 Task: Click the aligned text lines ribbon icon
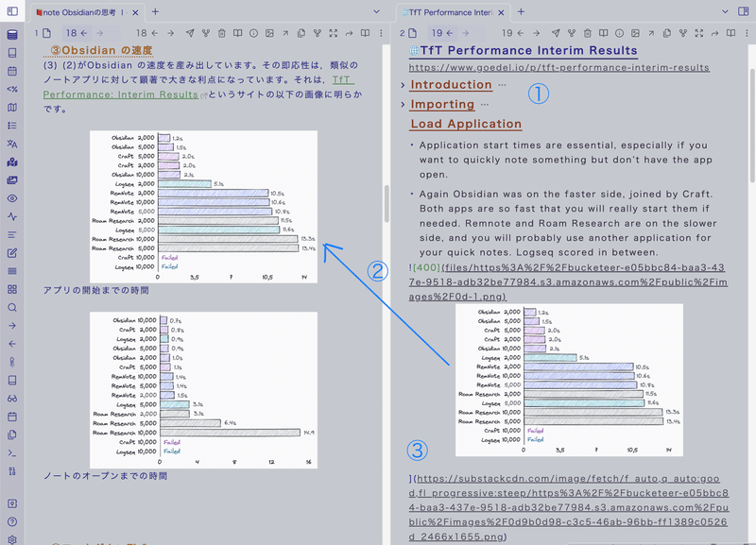pyautogui.click(x=12, y=234)
